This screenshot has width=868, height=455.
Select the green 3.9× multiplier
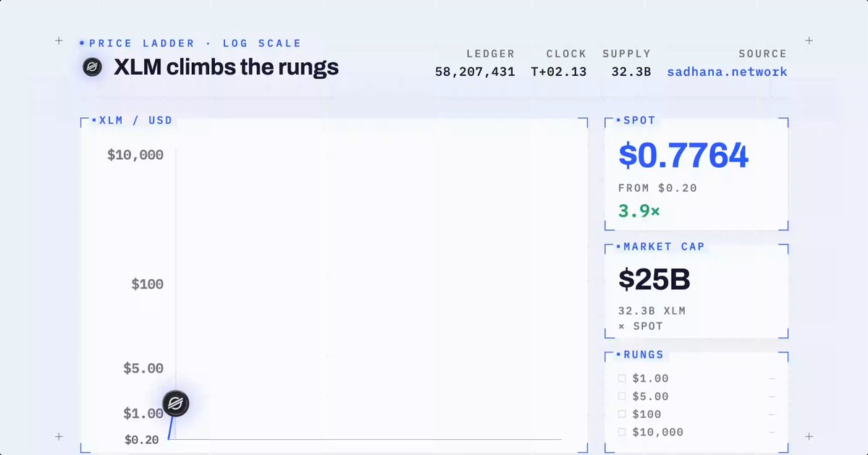(639, 211)
